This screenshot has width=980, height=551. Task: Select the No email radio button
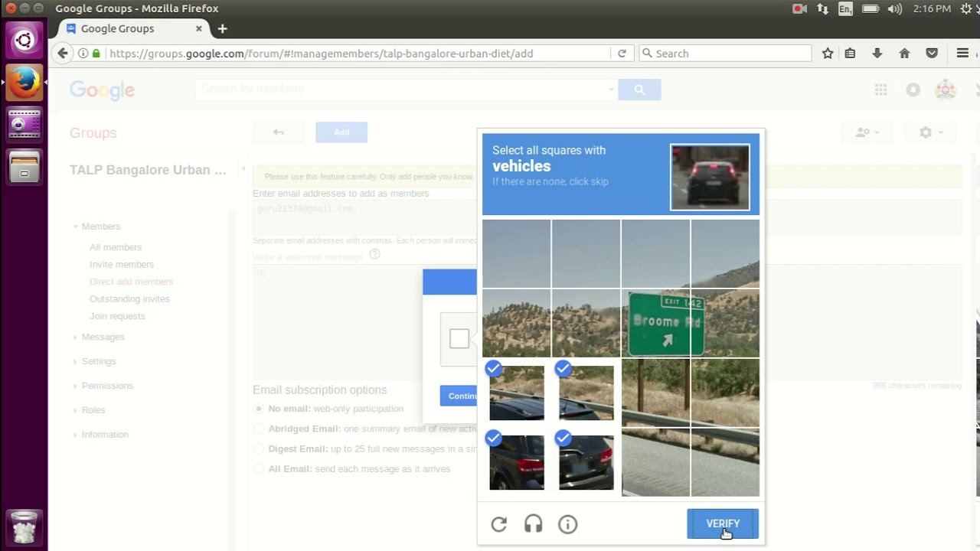point(259,409)
